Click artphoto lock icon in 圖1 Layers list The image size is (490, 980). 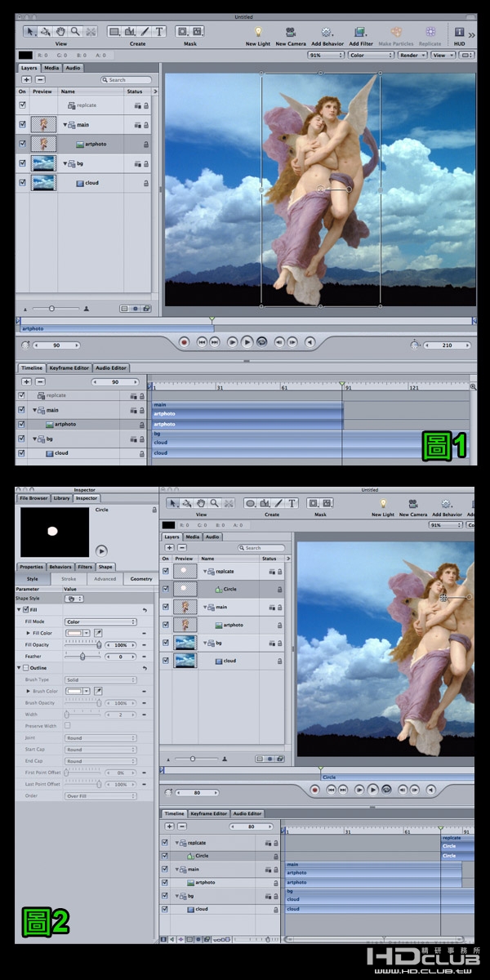coord(145,144)
